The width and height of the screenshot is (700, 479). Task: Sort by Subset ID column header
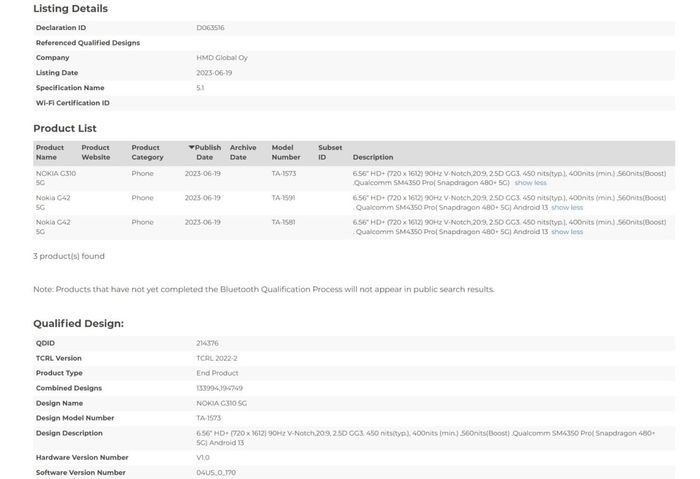[330, 152]
